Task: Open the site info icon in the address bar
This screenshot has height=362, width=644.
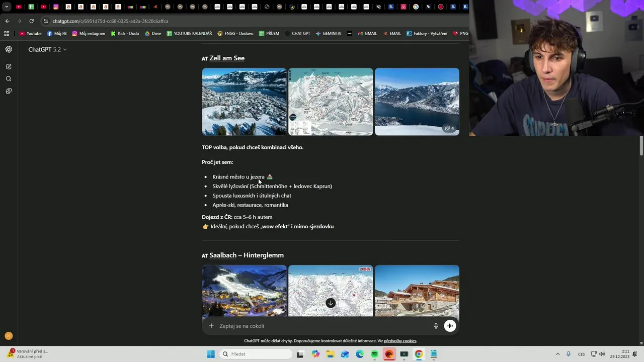Action: [46, 21]
